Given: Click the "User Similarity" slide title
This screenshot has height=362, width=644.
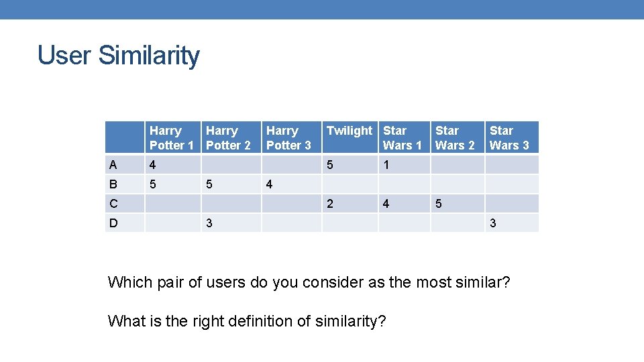Looking at the screenshot, I should (x=119, y=55).
